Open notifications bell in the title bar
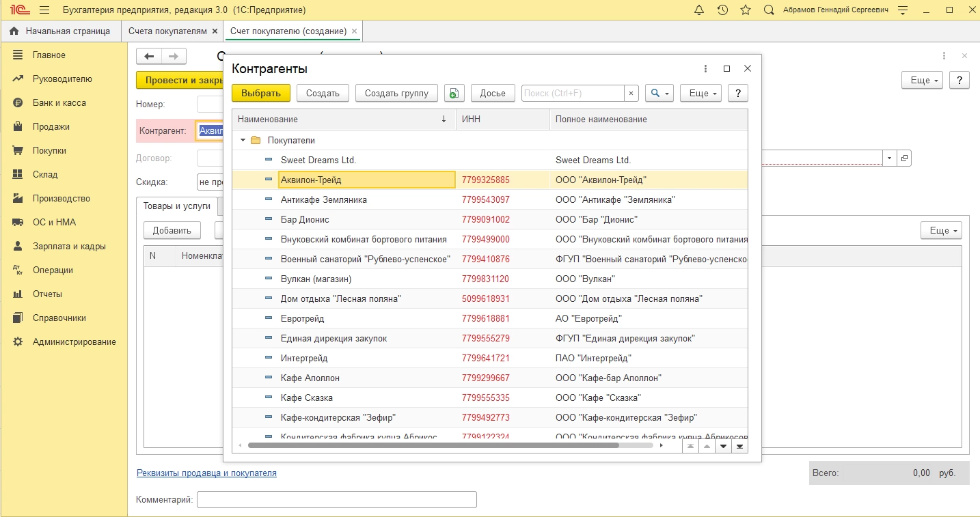Viewport: 980px width, 517px height. tap(699, 10)
